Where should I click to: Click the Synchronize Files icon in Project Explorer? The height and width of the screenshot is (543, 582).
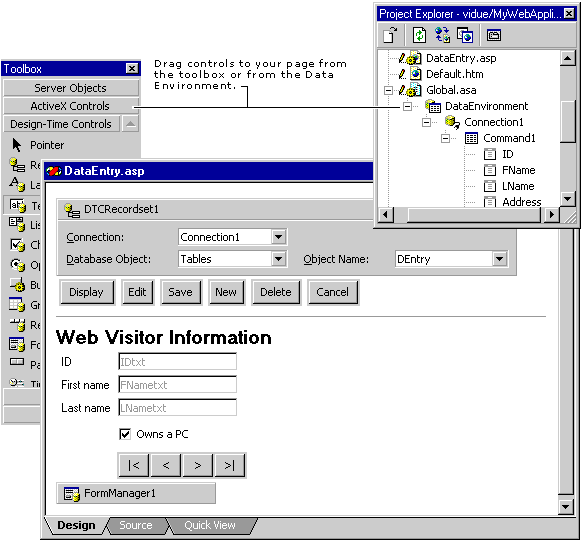coord(442,35)
